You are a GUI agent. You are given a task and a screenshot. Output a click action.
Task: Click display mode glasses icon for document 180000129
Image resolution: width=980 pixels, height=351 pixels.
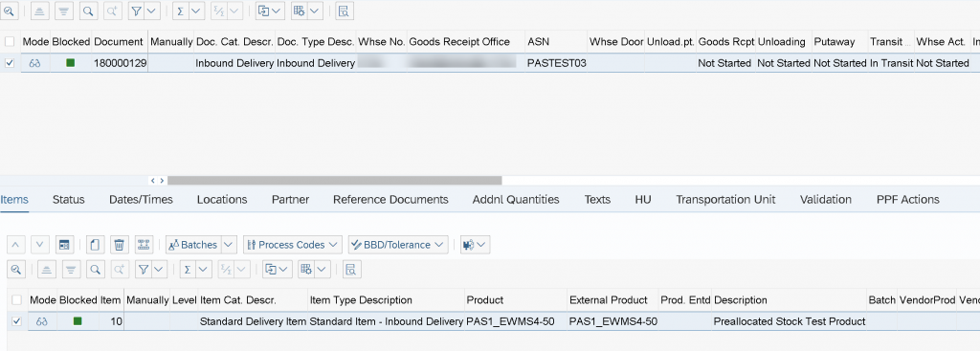[35, 63]
